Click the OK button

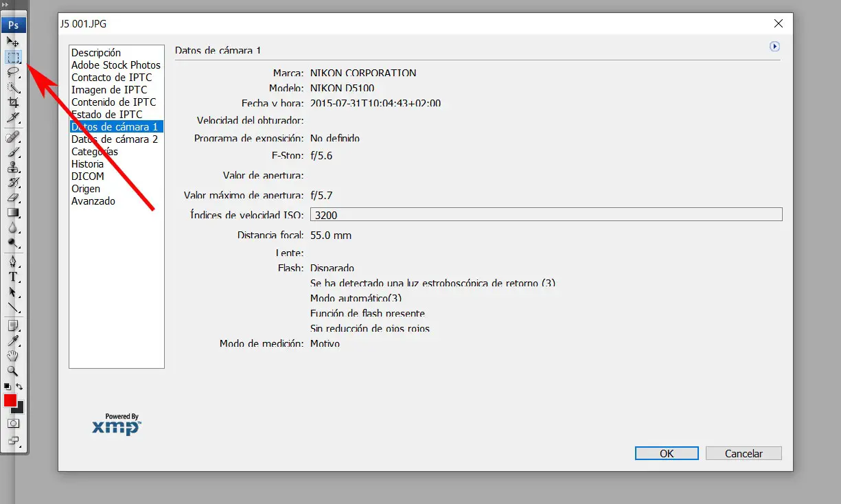click(667, 453)
